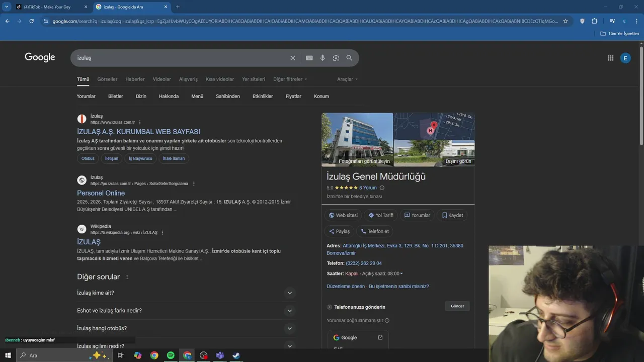644x362 pixels.
Task: Click Düzenleme önerin link
Action: pyautogui.click(x=346, y=287)
